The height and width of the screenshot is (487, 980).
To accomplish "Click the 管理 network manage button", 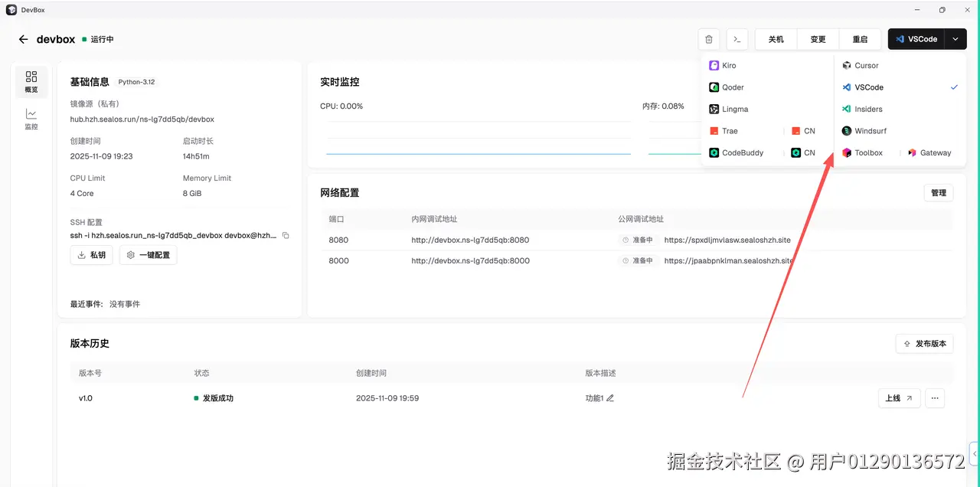I will click(939, 193).
